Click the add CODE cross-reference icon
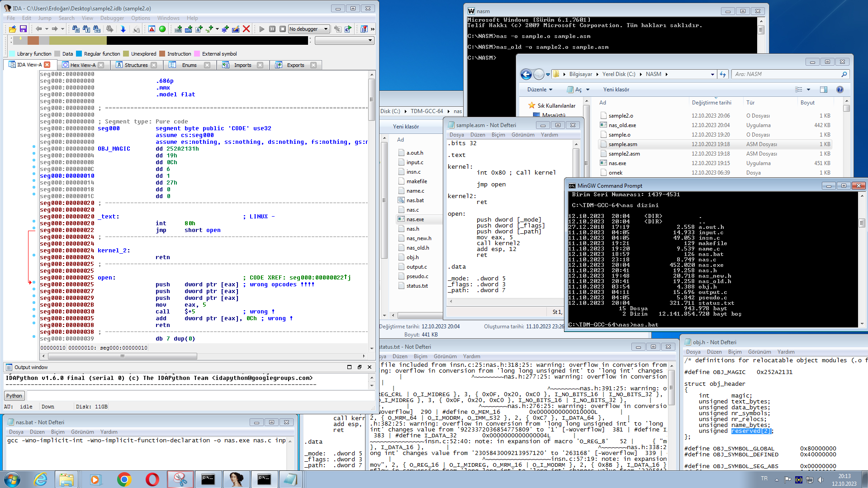 178,29
